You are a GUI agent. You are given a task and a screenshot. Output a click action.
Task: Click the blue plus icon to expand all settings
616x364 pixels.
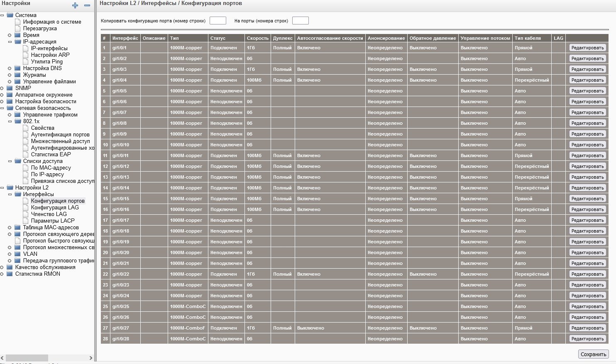point(75,5)
